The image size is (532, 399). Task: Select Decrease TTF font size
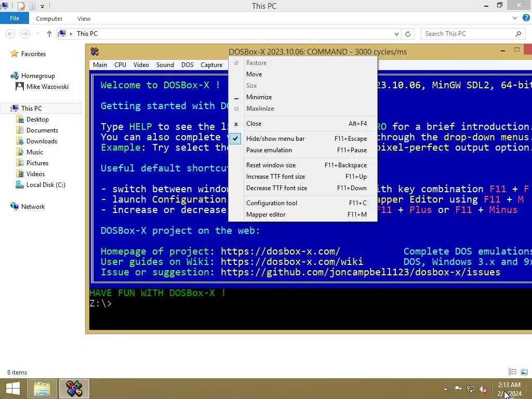[303, 188]
